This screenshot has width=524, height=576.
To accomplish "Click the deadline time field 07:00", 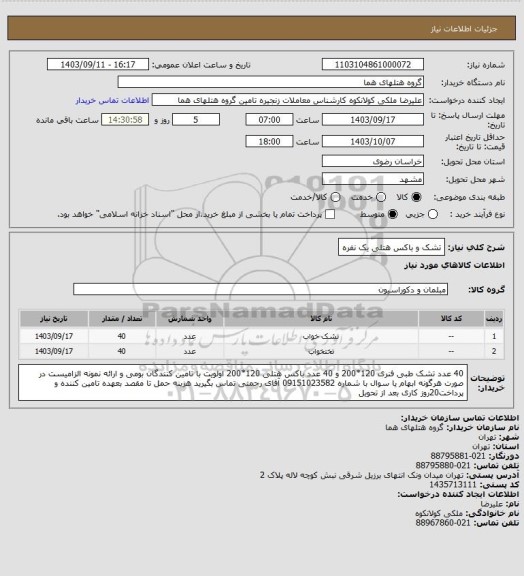I will coord(269,120).
